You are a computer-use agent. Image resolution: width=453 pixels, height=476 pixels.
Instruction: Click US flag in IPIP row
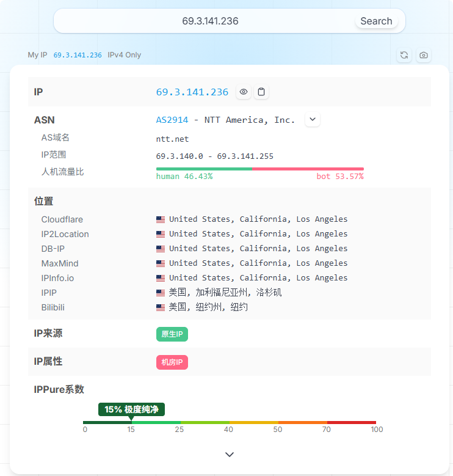161,293
